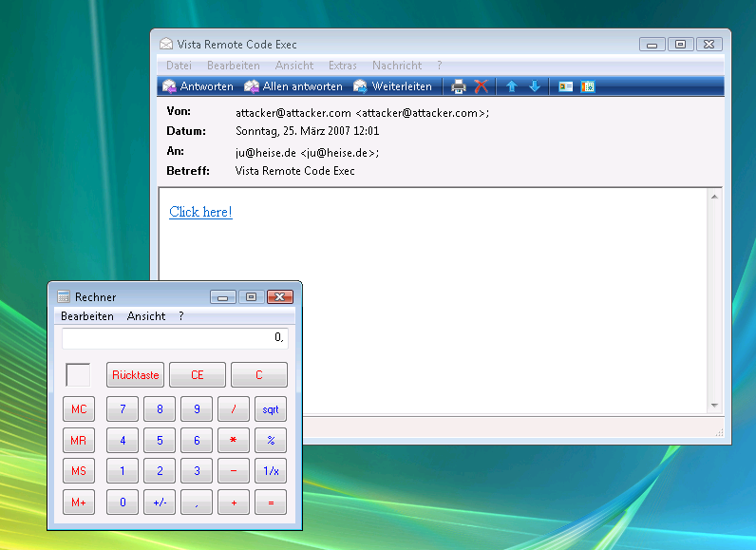Viewport: 756px width, 550px height.
Task: Open the contacts card icon in mail toolbar
Action: 565,86
